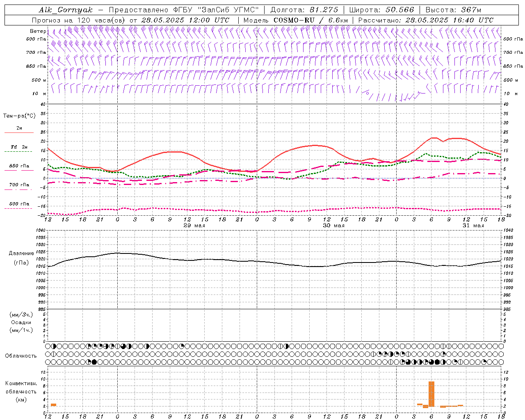This screenshot has height=420, width=525.
Task: Click the 'Td 2м' dew point legend entry
Action: [x=19, y=147]
